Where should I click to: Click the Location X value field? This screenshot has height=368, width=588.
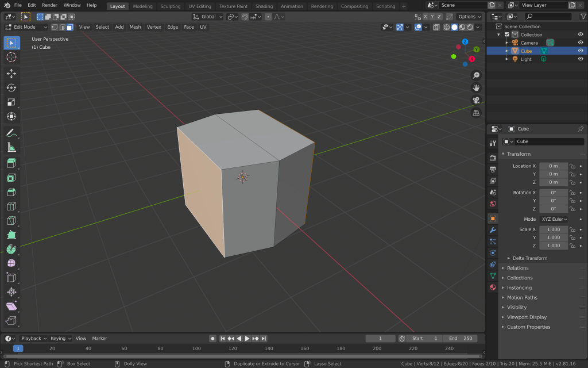[553, 166]
